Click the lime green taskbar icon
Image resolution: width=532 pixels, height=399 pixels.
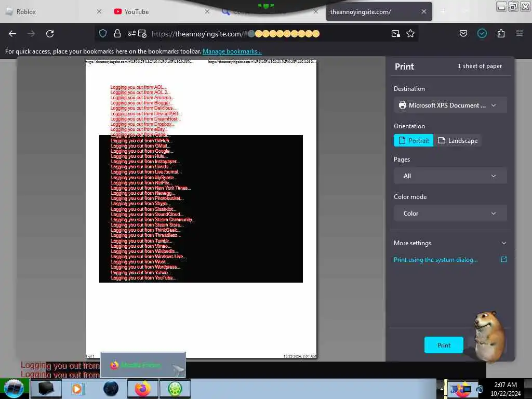(175, 389)
